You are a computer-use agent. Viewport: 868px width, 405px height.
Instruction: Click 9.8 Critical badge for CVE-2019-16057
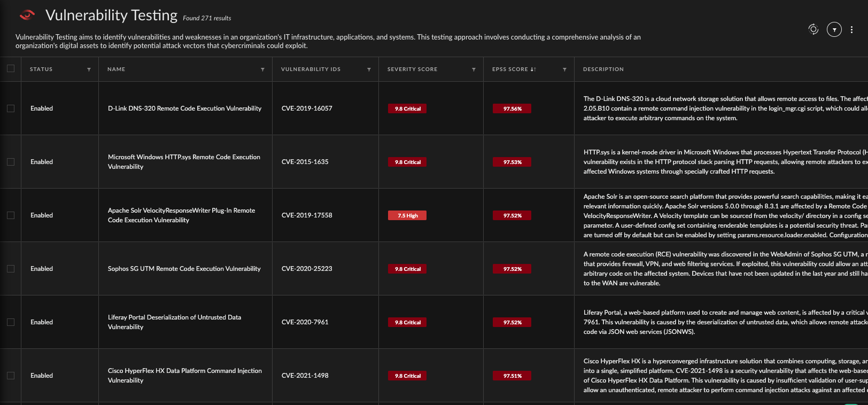pyautogui.click(x=407, y=108)
